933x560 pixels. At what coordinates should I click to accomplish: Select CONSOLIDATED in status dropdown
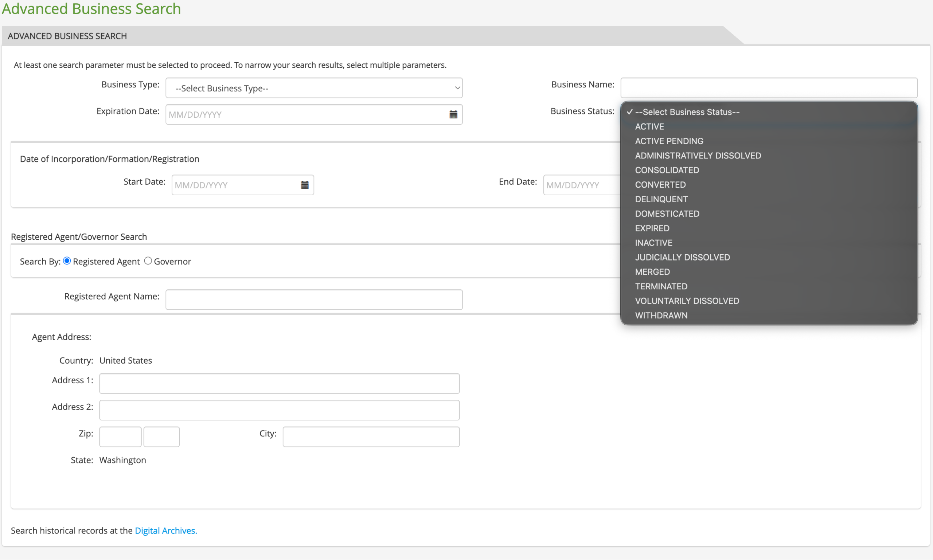[769, 170]
